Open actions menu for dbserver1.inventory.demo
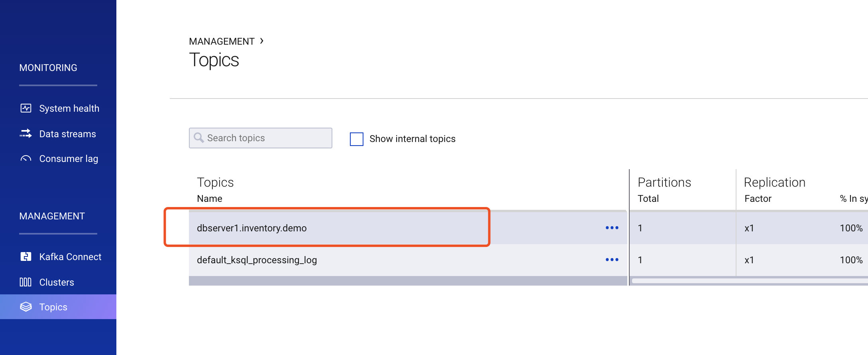 612,228
